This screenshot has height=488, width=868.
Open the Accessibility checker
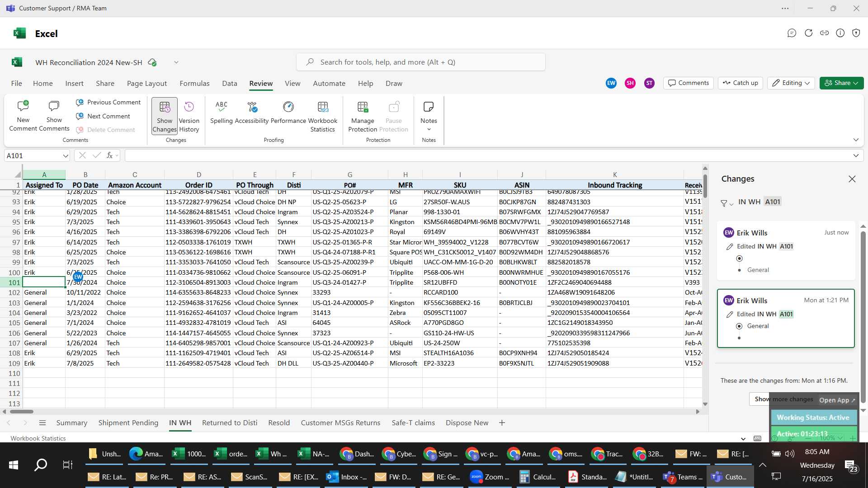click(252, 112)
